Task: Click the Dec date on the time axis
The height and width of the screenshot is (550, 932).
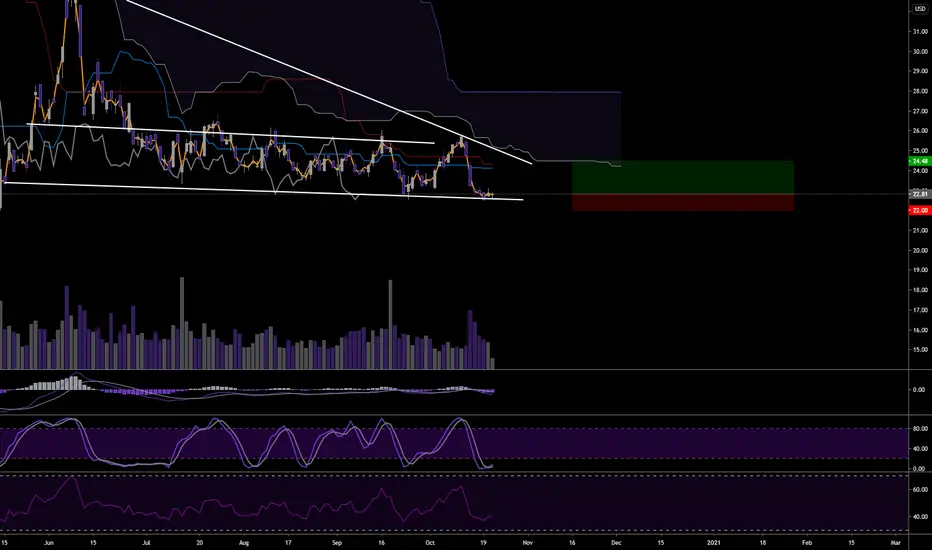Action: [x=616, y=543]
